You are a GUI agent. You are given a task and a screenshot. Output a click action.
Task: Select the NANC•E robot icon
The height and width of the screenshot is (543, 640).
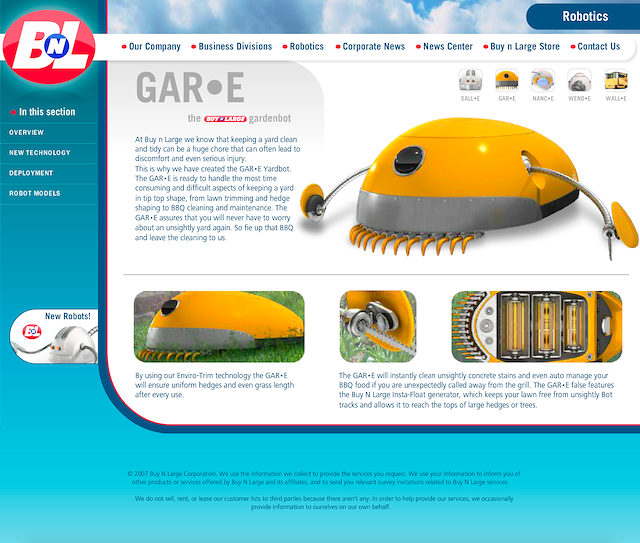543,85
